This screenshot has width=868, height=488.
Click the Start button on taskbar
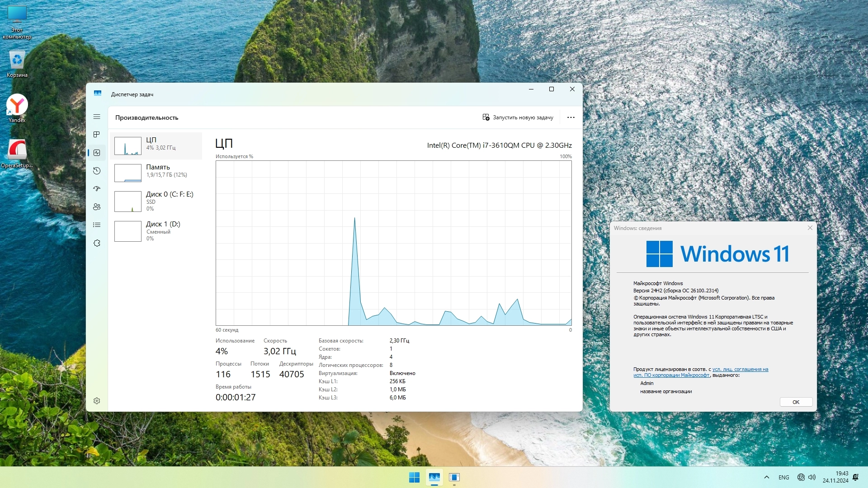point(414,477)
